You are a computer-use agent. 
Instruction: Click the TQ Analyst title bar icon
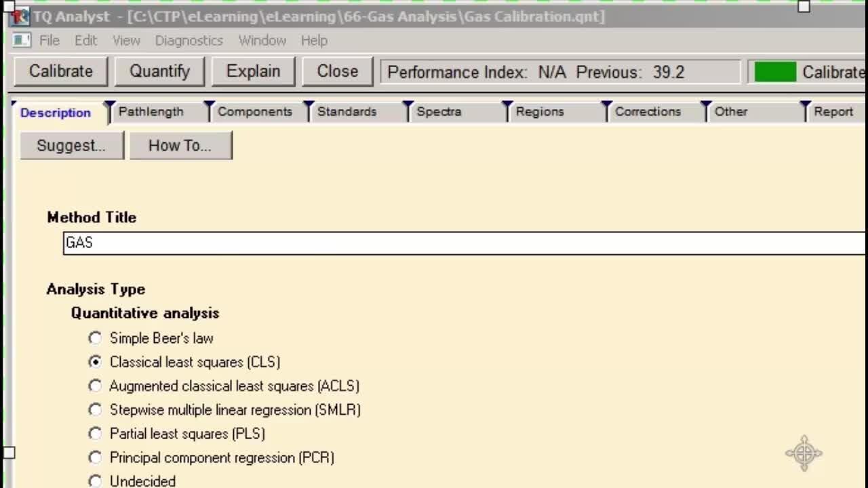(x=20, y=16)
